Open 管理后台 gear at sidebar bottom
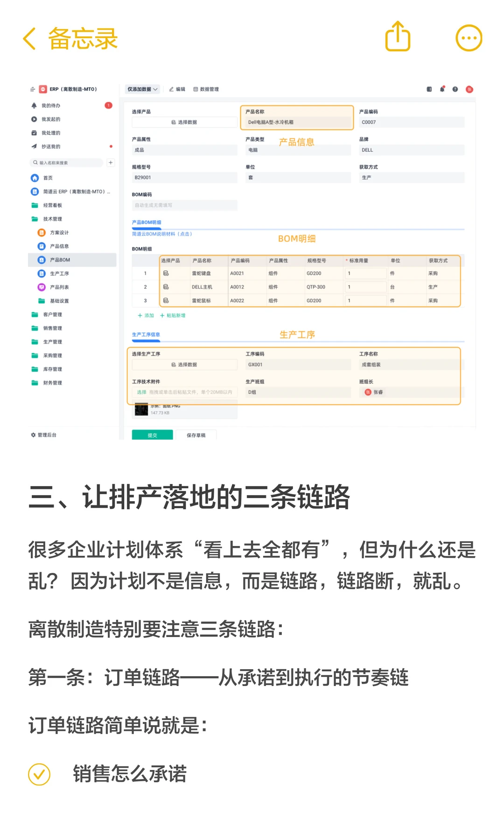The width and height of the screenshot is (504, 840). tap(43, 435)
